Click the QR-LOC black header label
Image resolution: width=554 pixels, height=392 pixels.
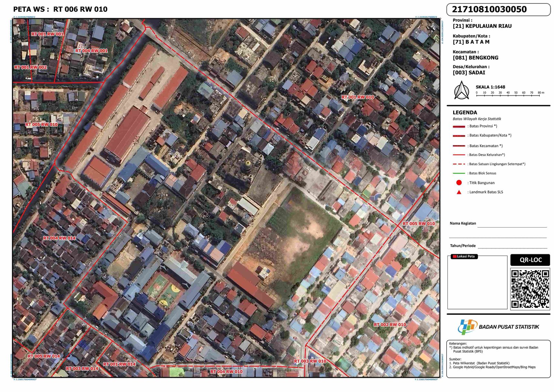coord(530,260)
